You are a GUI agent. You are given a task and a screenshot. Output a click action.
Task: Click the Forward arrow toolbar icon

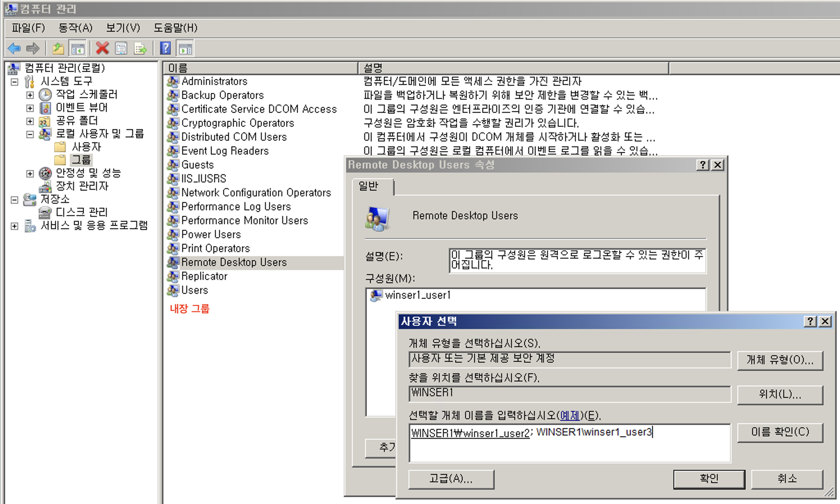[33, 48]
